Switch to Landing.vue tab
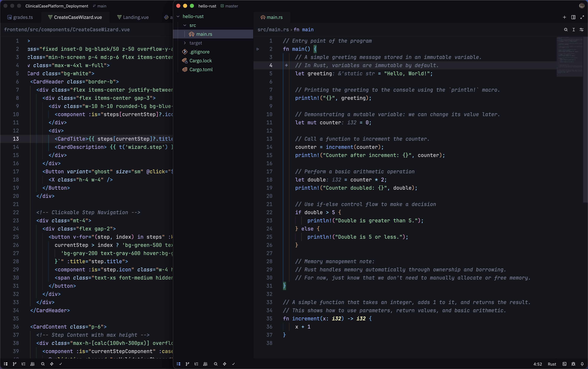This screenshot has width=588, height=369. 133,17
